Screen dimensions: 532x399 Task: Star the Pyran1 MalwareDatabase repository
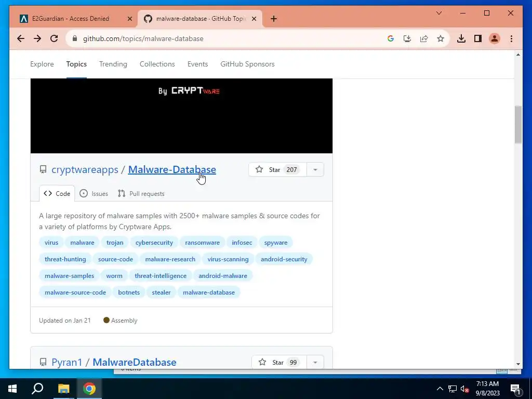point(279,362)
